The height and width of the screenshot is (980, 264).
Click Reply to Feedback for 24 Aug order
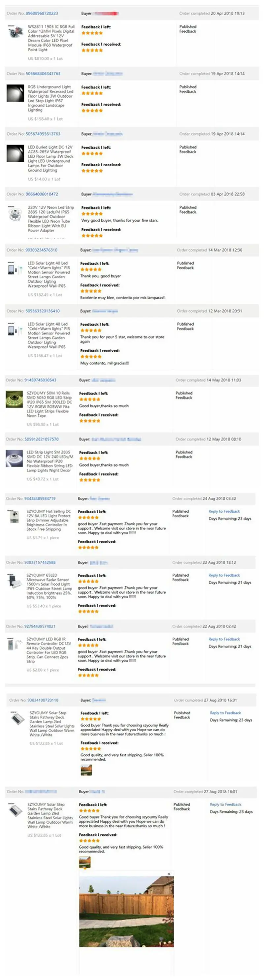(224, 511)
